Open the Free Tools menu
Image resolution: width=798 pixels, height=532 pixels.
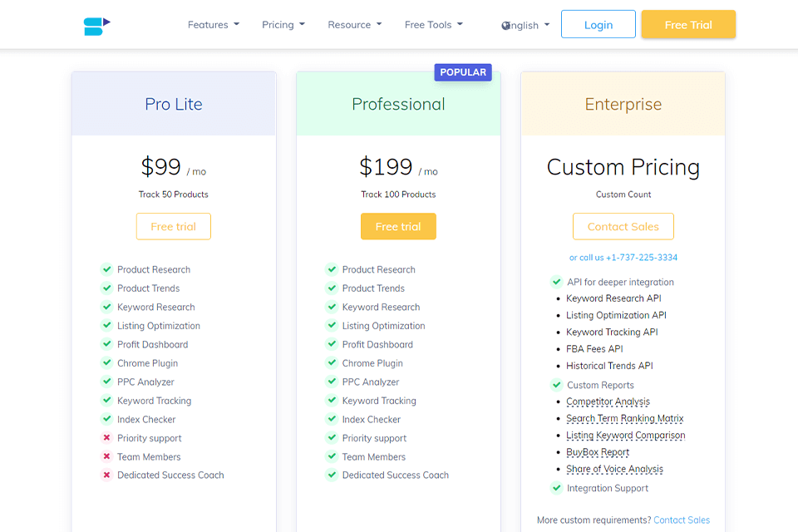(433, 25)
